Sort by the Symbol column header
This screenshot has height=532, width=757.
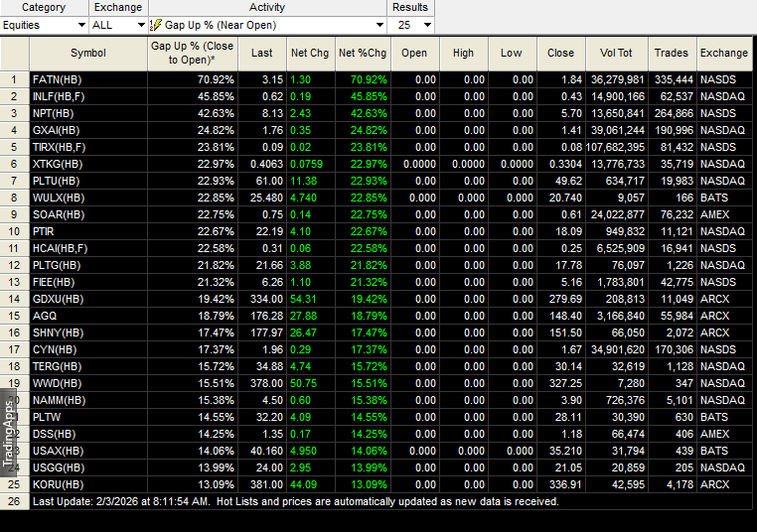pos(88,53)
